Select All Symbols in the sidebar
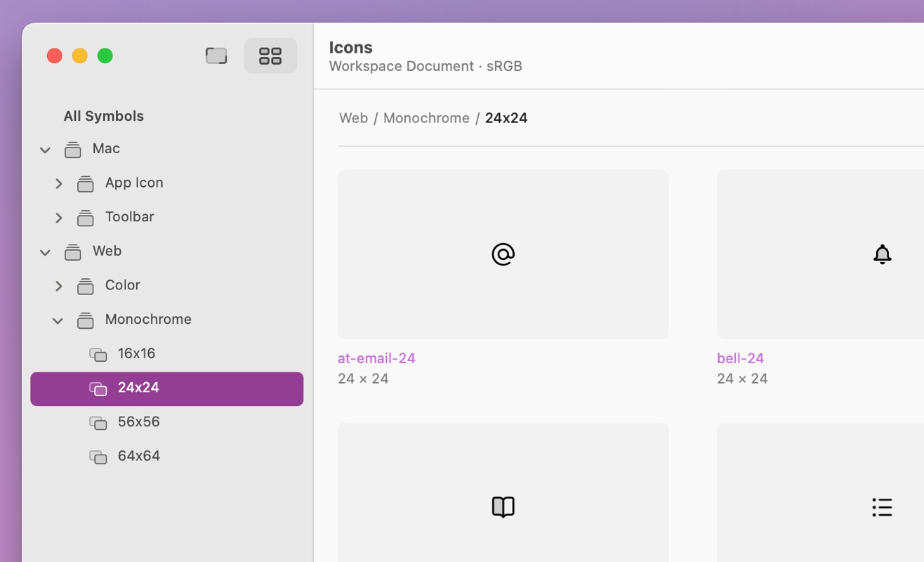 (103, 116)
